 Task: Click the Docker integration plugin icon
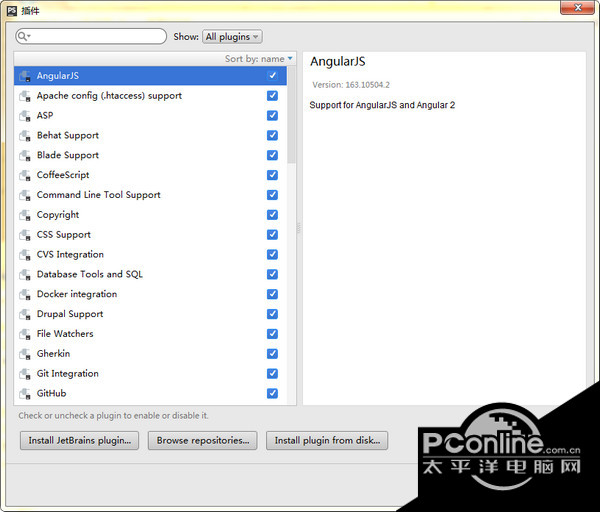pos(25,295)
